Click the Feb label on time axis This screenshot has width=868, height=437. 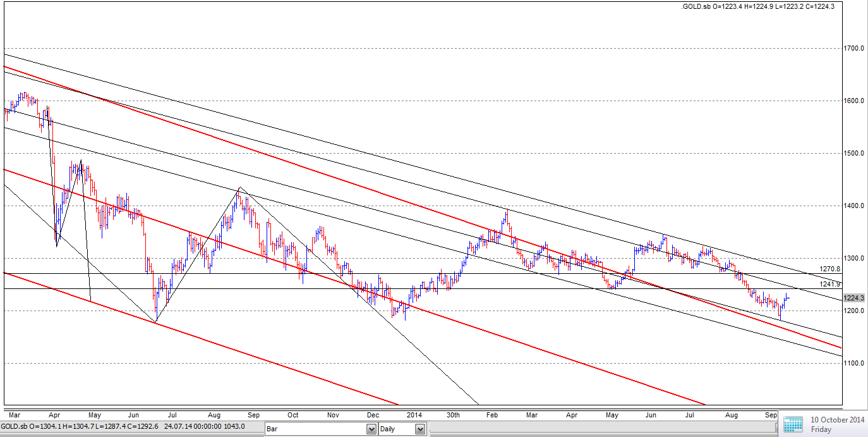click(493, 415)
